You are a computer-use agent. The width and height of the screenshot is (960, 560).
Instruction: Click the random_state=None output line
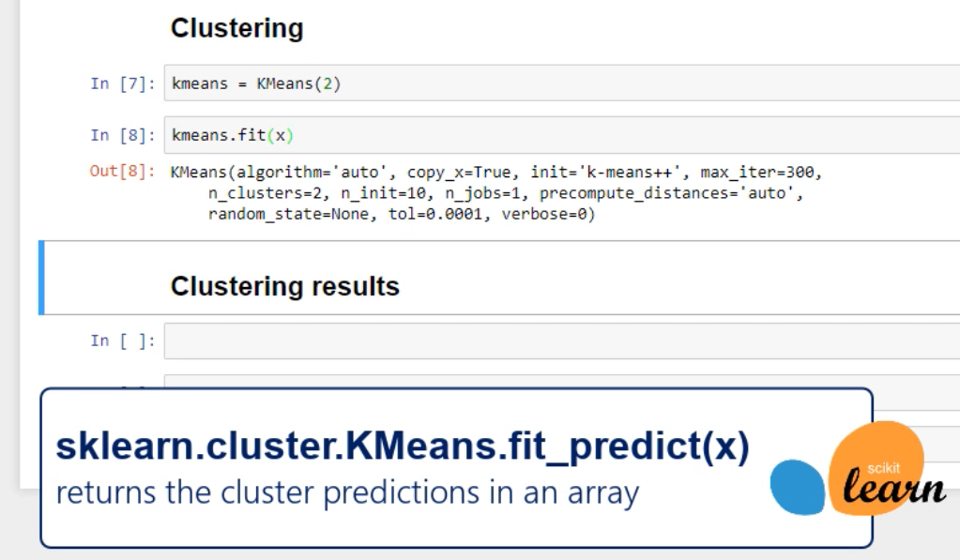(x=402, y=214)
